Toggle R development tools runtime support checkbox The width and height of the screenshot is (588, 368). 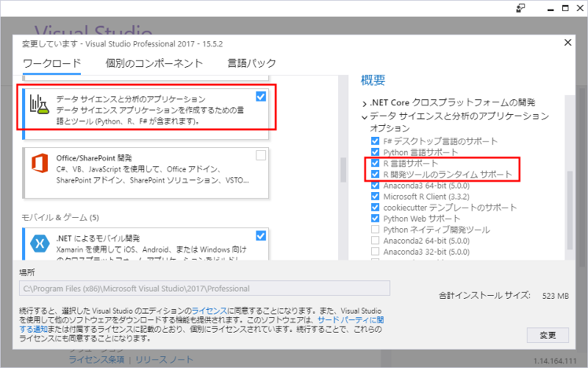pyautogui.click(x=375, y=174)
